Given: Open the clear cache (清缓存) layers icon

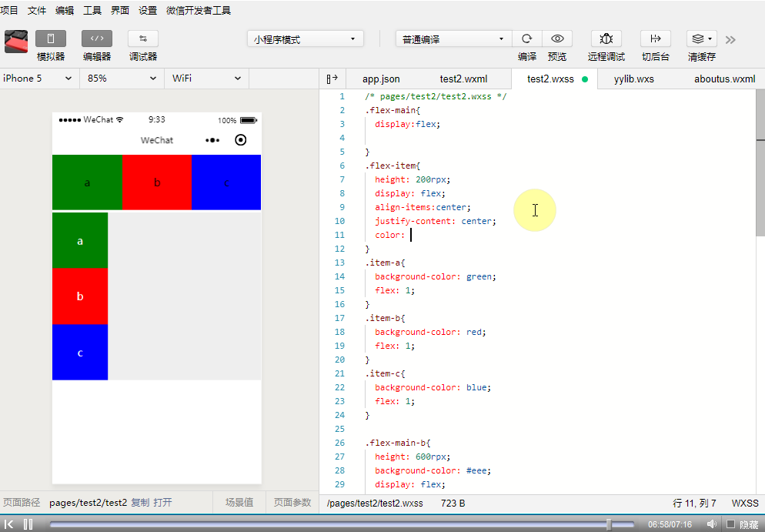Looking at the screenshot, I should pyautogui.click(x=702, y=38).
